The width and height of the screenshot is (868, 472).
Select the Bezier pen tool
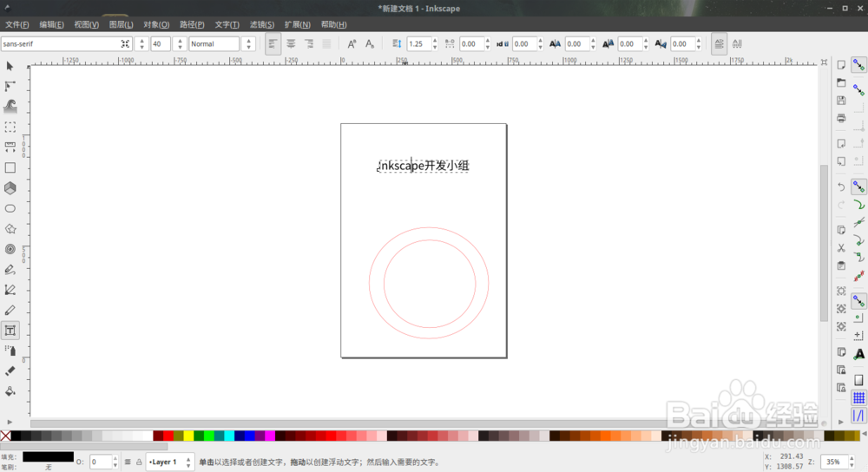10,290
